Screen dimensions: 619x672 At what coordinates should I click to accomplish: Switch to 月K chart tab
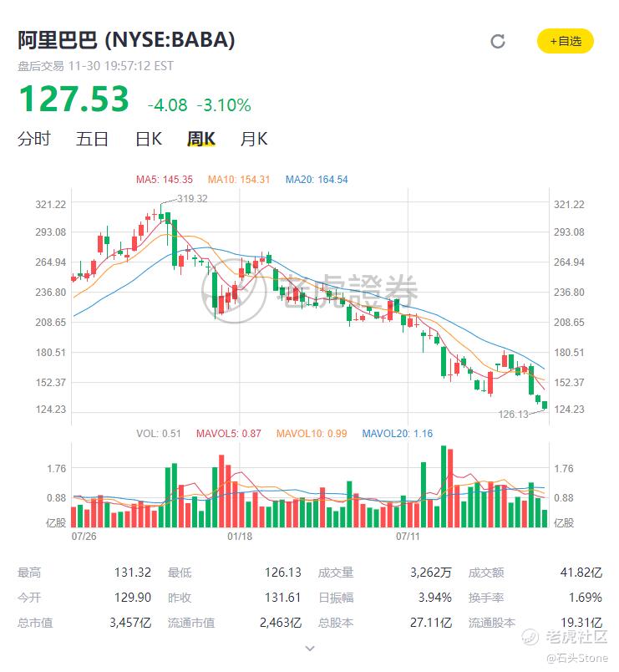tap(254, 139)
